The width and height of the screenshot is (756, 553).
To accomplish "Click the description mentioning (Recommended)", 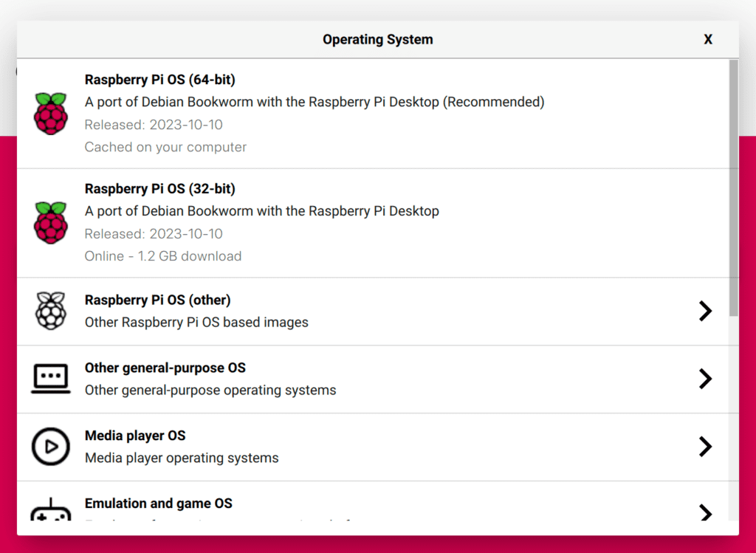I will pos(315,102).
